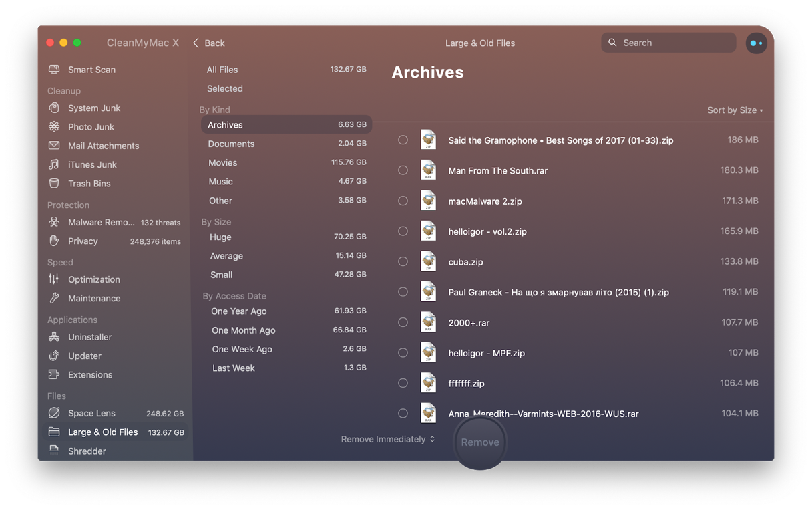Image resolution: width=812 pixels, height=508 pixels.
Task: Select helloigor - vol.2.zip checkbox
Action: click(x=403, y=231)
